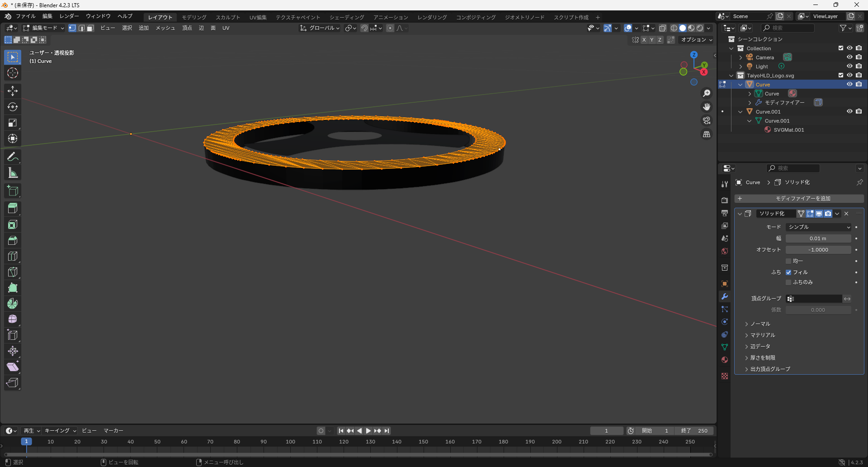The width and height of the screenshot is (868, 467).
Task: Select the Rotate tool
Action: click(x=13, y=107)
